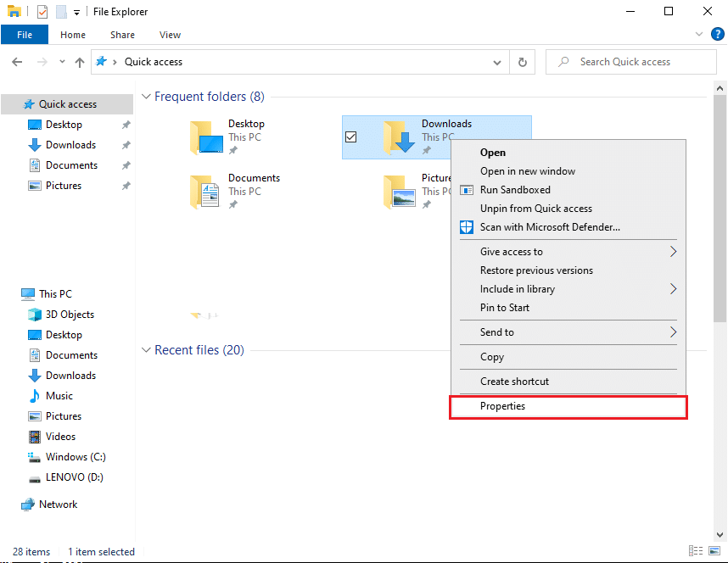The image size is (728, 563).
Task: Select Music under This PC
Action: 59,396
